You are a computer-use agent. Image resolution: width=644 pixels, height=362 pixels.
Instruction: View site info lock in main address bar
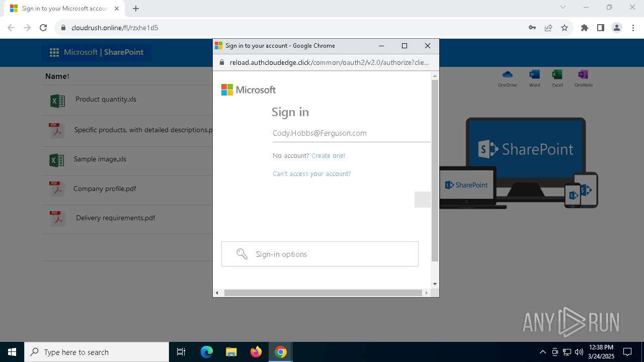point(63,28)
